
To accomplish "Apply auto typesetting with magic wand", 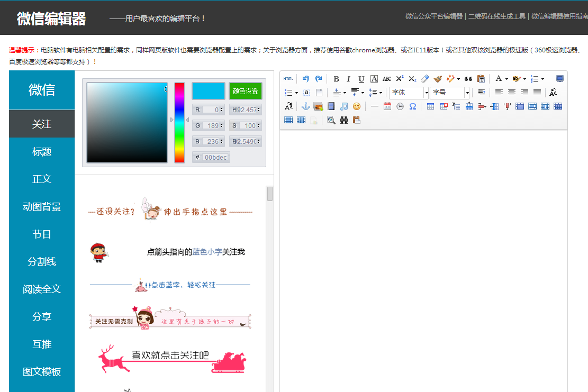I will click(x=450, y=79).
